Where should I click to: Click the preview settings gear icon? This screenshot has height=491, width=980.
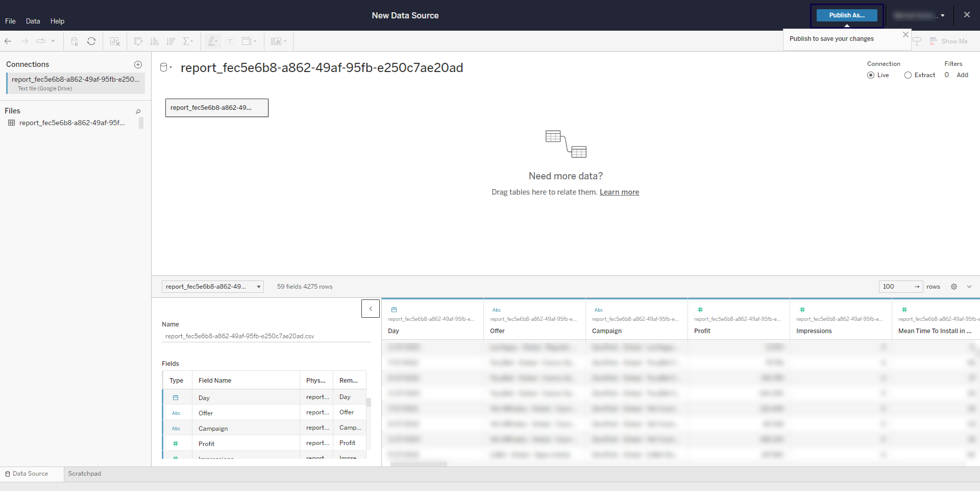(x=953, y=287)
